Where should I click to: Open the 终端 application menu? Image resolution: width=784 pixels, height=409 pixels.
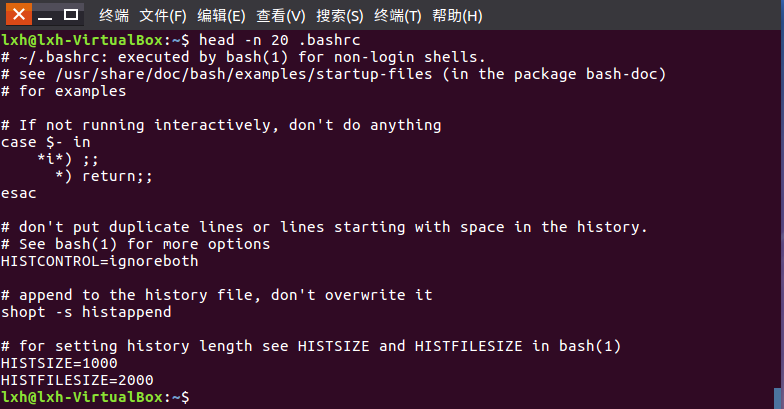[x=114, y=16]
